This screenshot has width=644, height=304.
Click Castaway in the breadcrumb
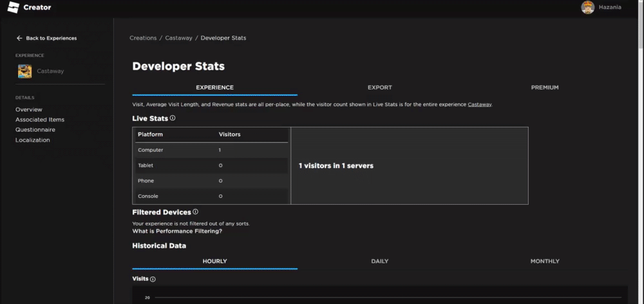(x=178, y=38)
